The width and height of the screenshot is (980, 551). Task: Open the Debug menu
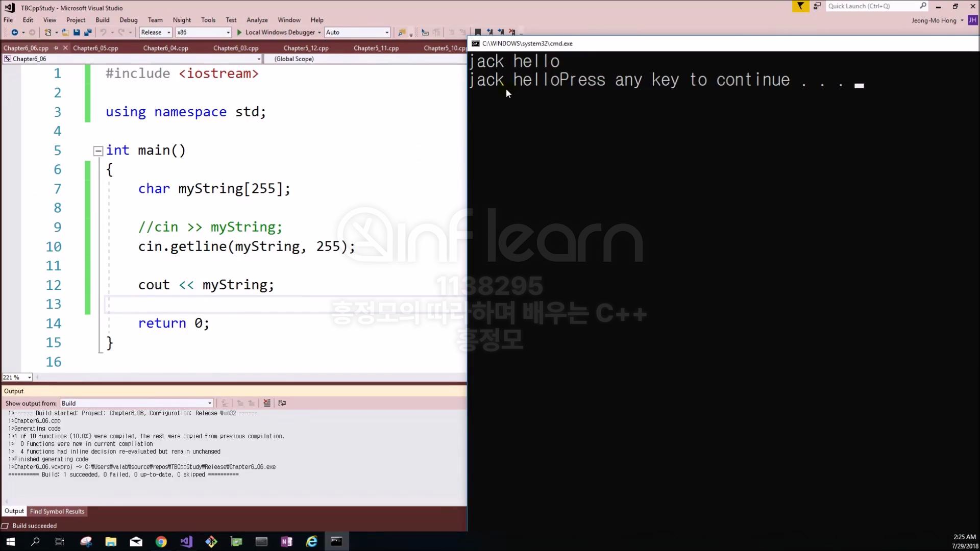pos(128,20)
